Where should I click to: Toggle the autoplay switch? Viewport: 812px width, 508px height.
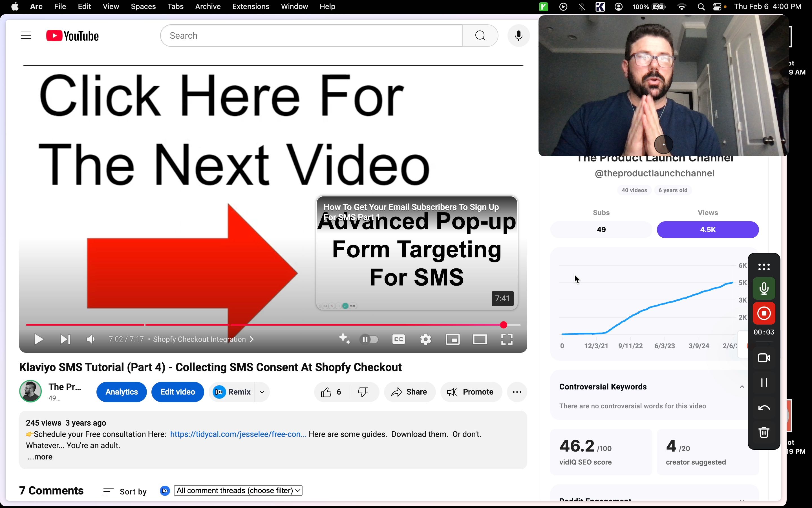[369, 339]
